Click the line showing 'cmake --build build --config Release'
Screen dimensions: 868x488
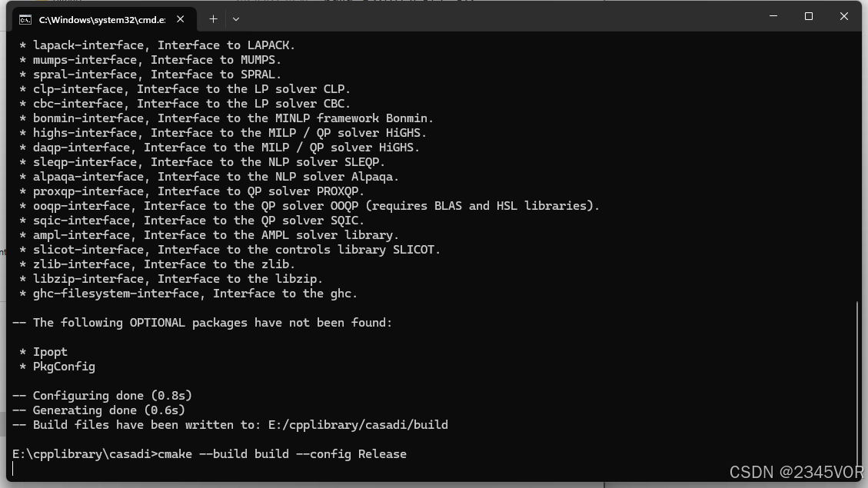[x=282, y=453]
